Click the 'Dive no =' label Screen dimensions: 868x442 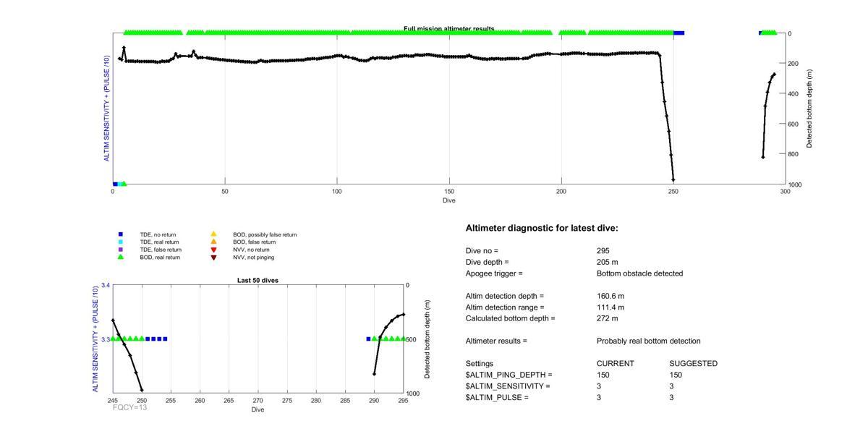482,250
